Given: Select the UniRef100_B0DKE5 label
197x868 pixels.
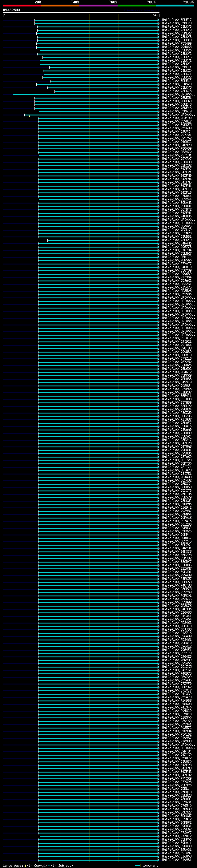Looking at the screenshot, I should pos(176,125).
